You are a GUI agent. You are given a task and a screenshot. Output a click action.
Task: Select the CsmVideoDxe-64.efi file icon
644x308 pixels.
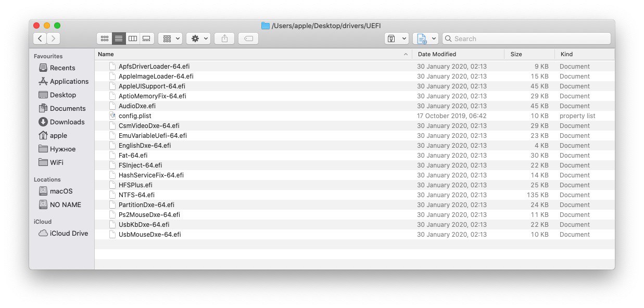(x=112, y=126)
